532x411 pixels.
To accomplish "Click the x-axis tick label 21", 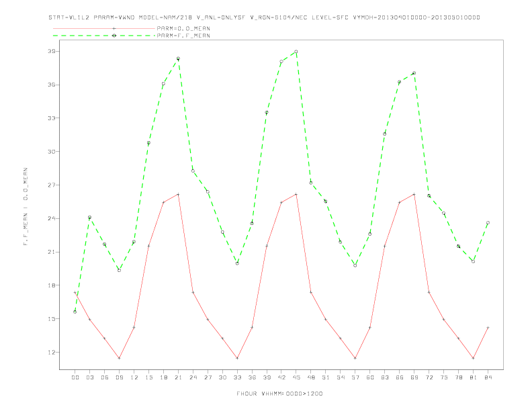I will [178, 377].
